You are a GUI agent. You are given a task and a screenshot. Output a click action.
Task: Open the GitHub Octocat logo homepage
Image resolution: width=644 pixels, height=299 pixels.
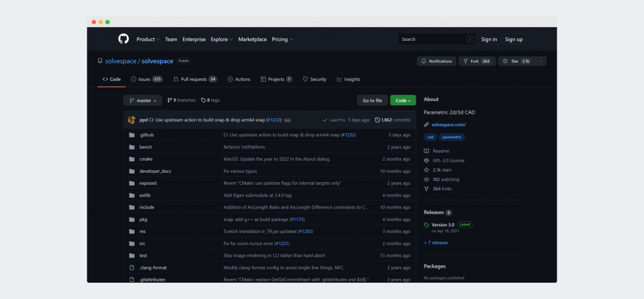tap(123, 39)
